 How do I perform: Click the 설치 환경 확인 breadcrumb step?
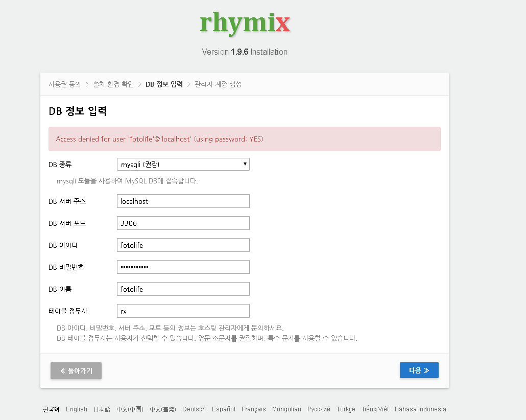(x=113, y=84)
